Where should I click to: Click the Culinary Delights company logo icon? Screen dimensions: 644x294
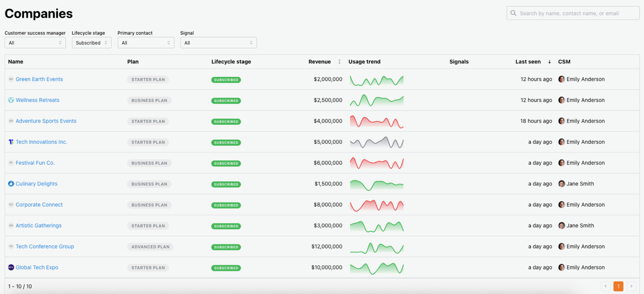click(x=11, y=184)
